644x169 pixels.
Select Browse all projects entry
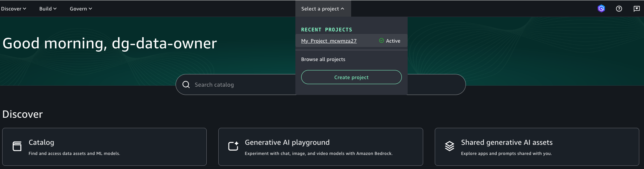click(323, 59)
